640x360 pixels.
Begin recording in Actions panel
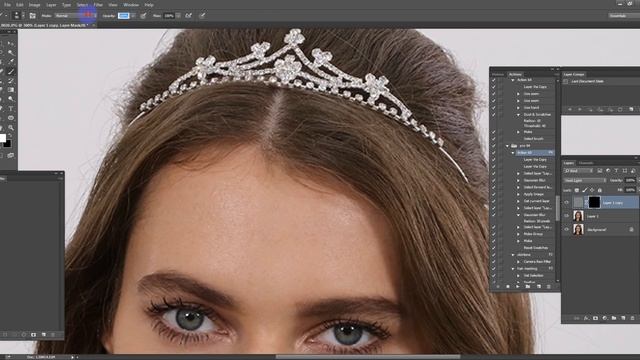click(508, 287)
